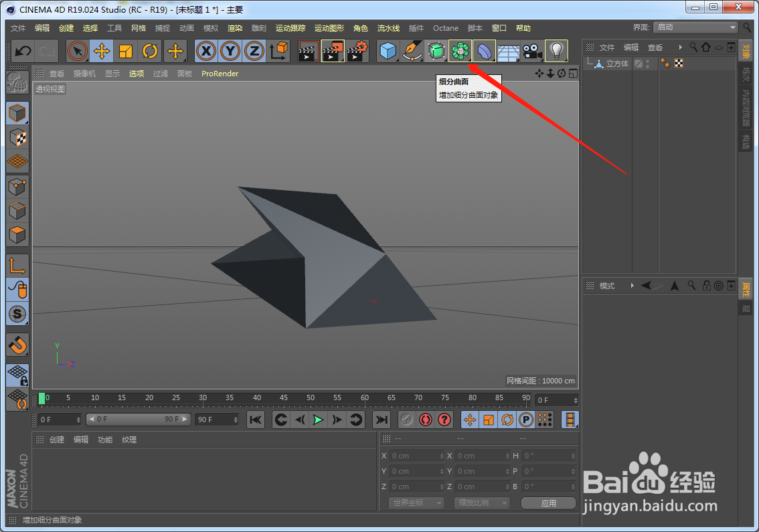Click the 应用 button
The image size is (759, 532).
(x=548, y=503)
